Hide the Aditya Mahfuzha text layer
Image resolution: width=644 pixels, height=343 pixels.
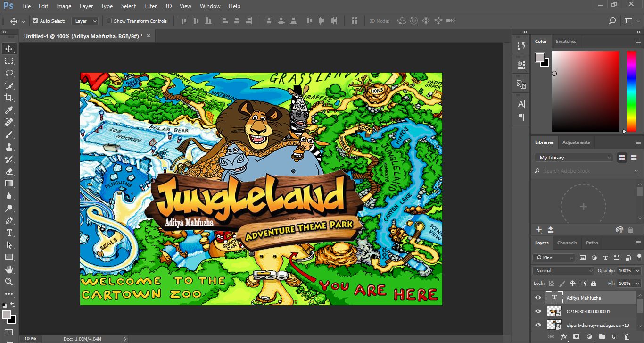538,298
